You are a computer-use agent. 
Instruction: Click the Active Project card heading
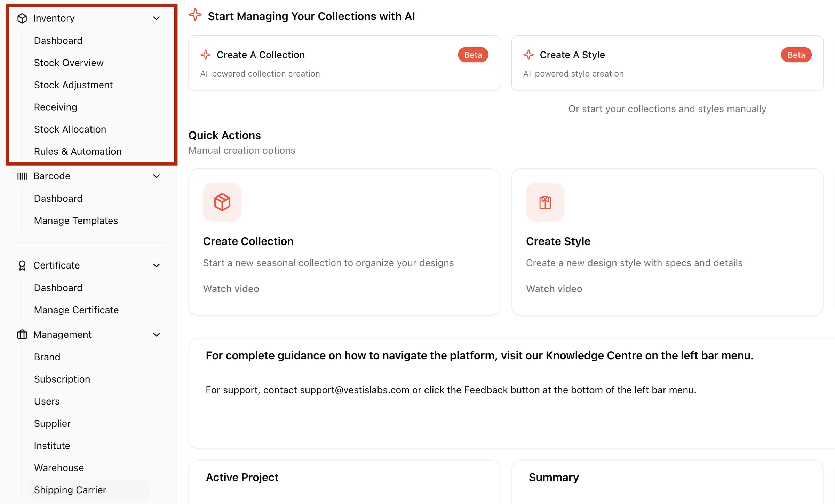pos(242,477)
